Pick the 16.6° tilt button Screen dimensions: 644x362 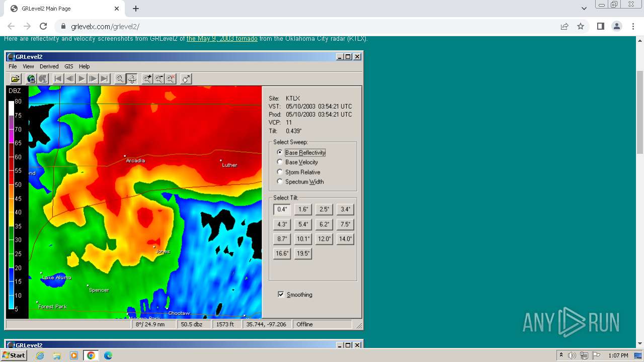[x=282, y=253]
